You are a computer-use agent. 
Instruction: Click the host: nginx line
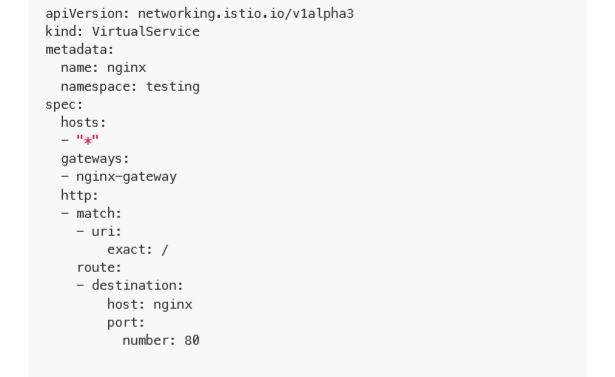click(149, 304)
